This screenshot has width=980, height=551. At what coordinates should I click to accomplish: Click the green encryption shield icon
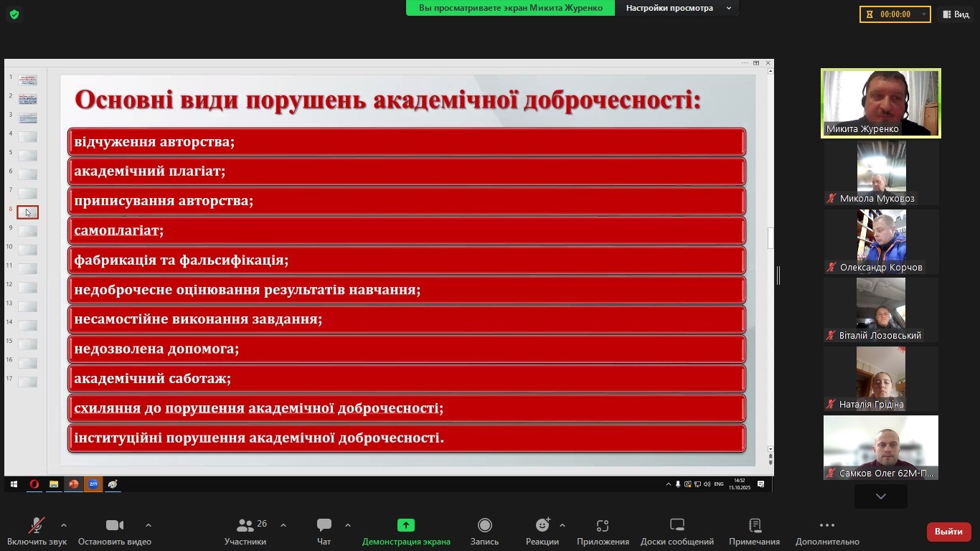click(x=14, y=14)
